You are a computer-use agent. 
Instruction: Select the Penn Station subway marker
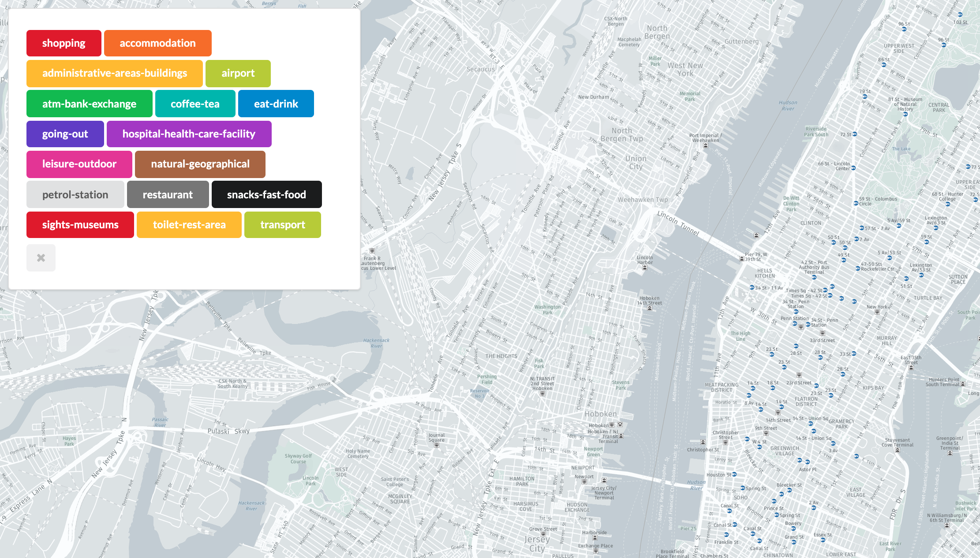coord(795,324)
